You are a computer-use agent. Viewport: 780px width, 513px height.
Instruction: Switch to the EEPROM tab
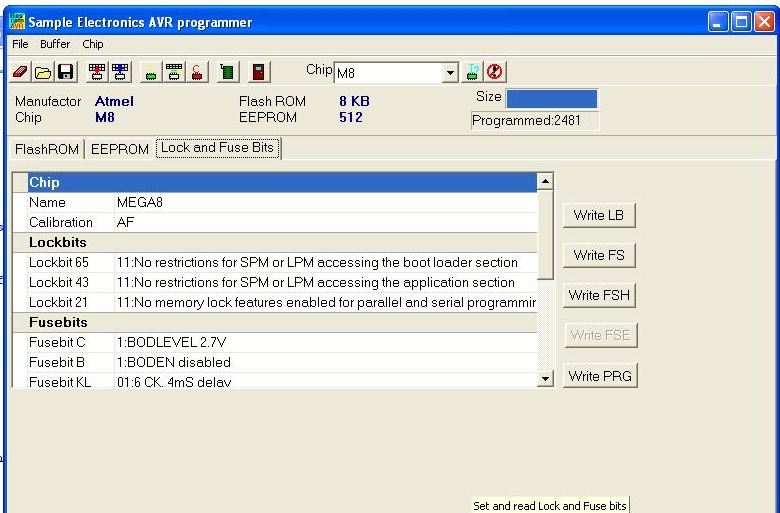pyautogui.click(x=119, y=149)
